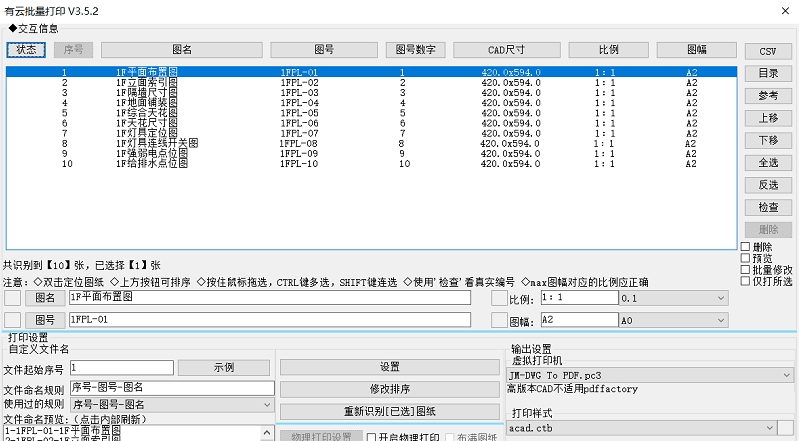Screen dimensions: 804x441
Task: Click the small square button left of 图名
Action: tap(12, 298)
